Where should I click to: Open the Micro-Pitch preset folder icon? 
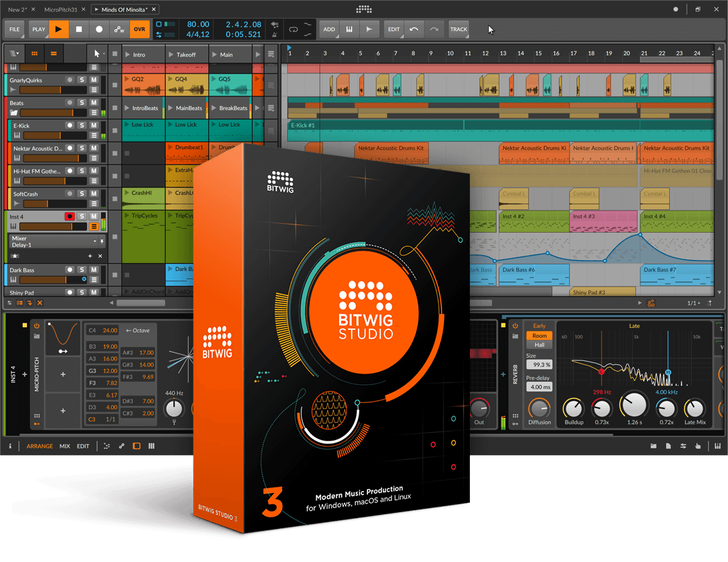click(x=36, y=336)
